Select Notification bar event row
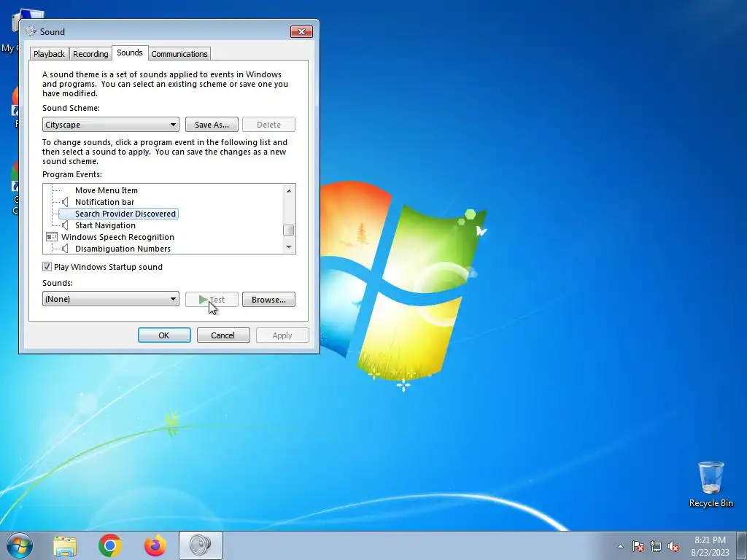This screenshot has height=560, width=747. click(x=104, y=202)
